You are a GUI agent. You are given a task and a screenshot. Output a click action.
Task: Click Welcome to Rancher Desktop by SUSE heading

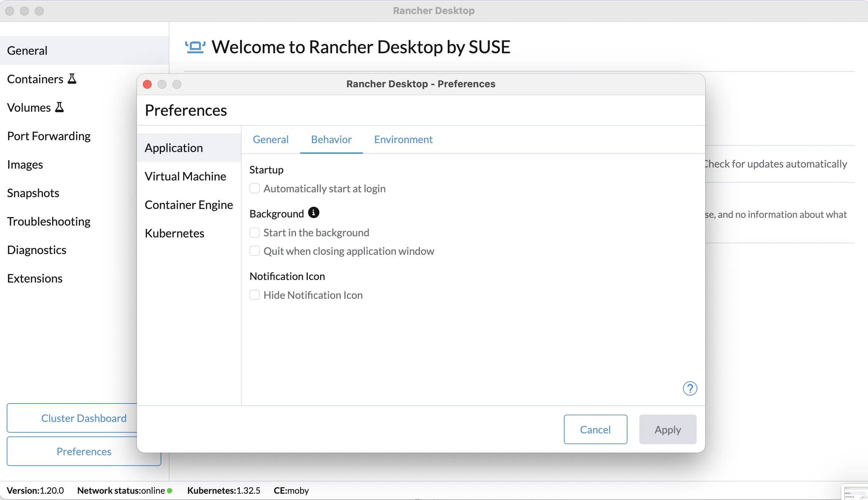tap(361, 47)
